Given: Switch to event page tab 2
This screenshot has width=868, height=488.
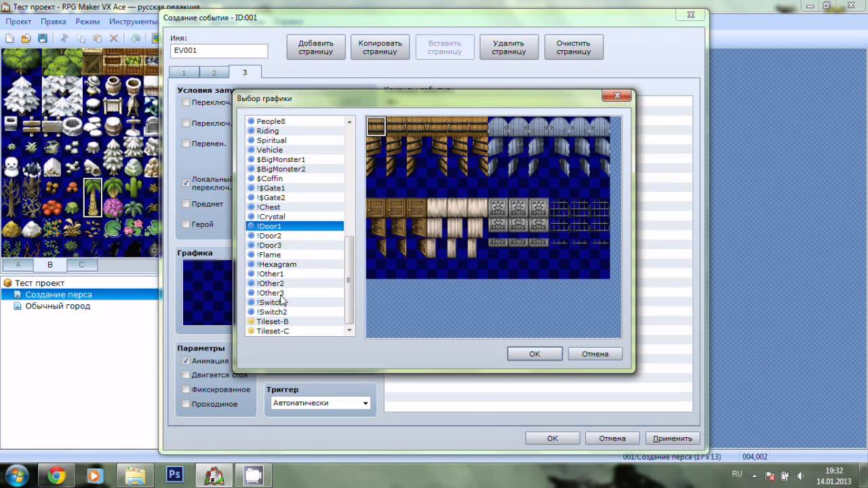Looking at the screenshot, I should pos(214,73).
